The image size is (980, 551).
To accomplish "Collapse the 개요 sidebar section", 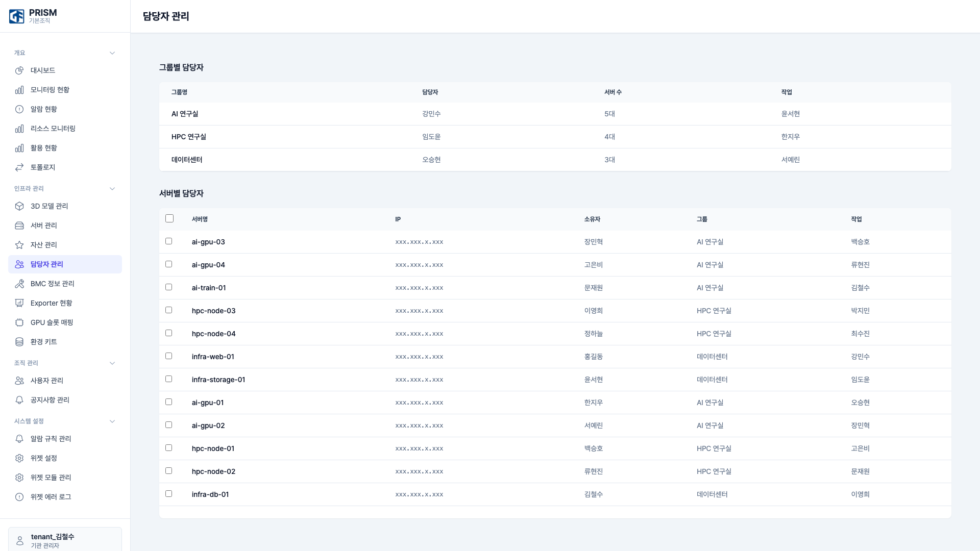I will coord(112,53).
